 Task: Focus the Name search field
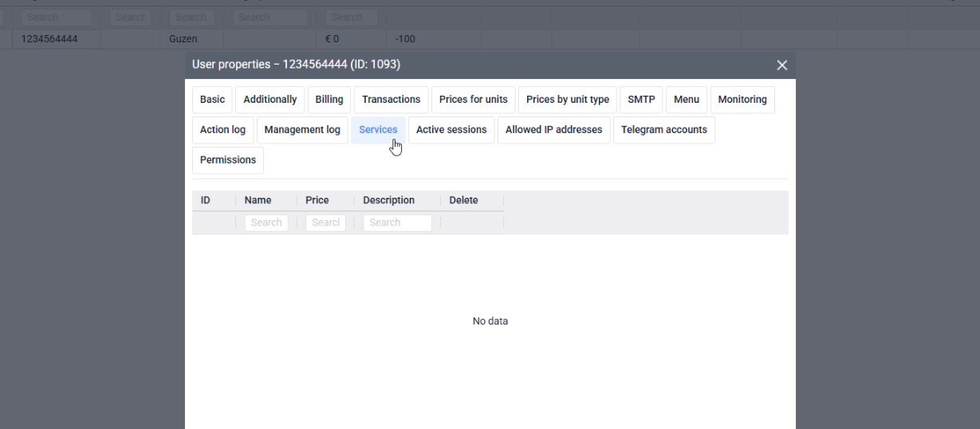(x=266, y=222)
